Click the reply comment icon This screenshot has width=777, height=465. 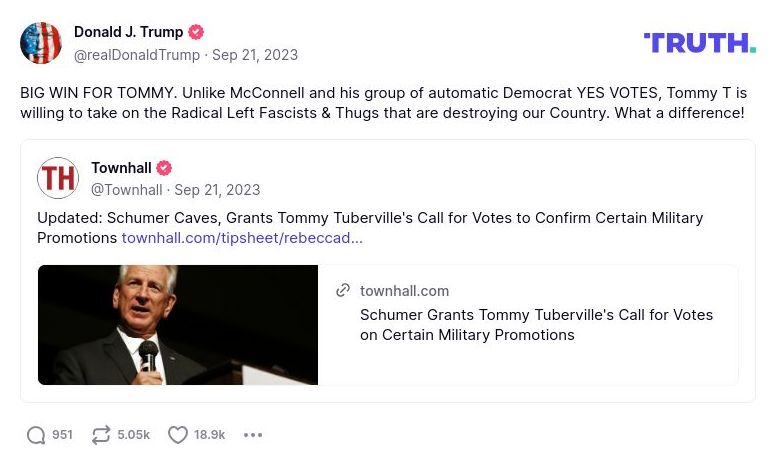coord(36,435)
